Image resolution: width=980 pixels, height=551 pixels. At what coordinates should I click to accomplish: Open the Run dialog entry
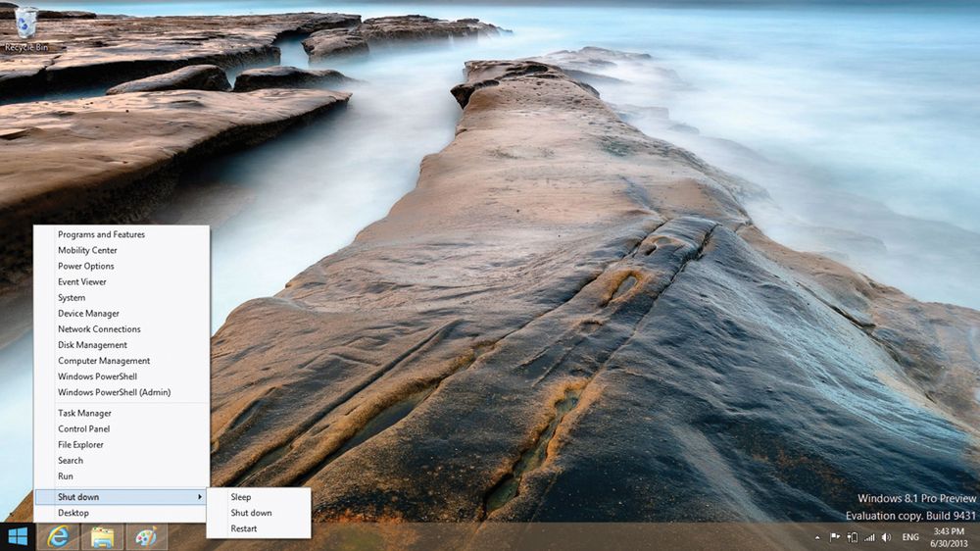pyautogui.click(x=122, y=476)
